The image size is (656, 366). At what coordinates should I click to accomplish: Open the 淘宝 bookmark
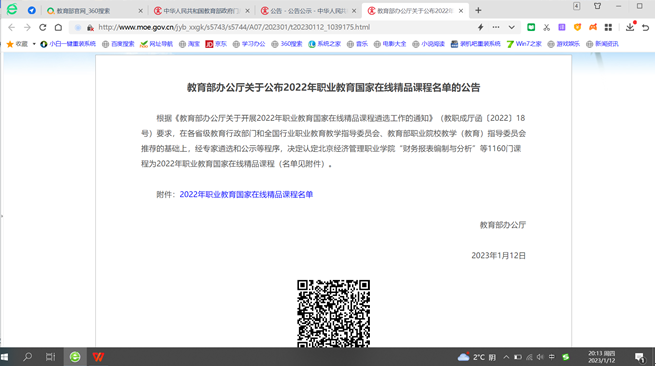pyautogui.click(x=190, y=44)
